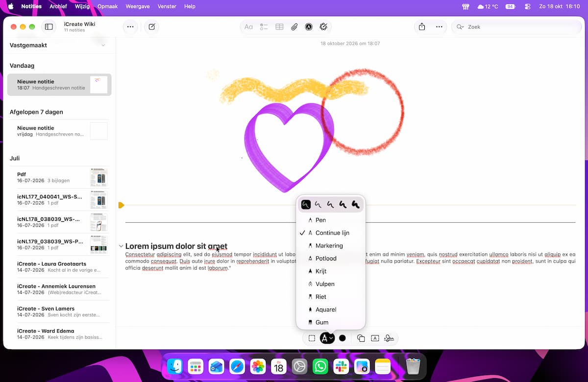Toggle the Markup pen-tip toolbar icon

309,27
